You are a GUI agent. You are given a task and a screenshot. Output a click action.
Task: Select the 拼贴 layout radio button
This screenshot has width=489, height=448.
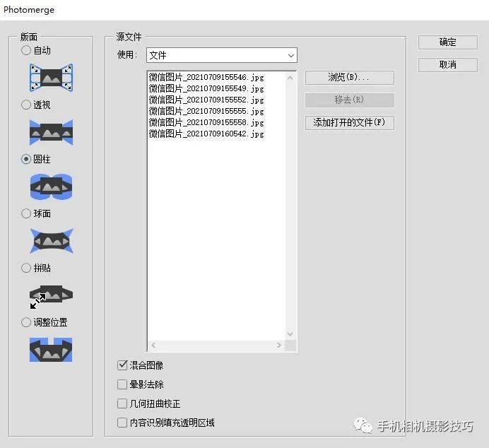pos(26,268)
